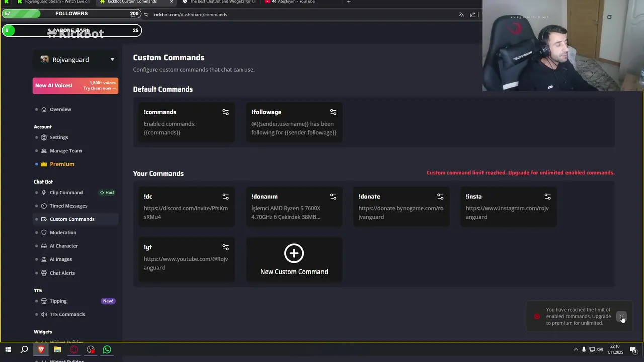Switch to the best ChatBot and Widgets tab

pos(219,2)
